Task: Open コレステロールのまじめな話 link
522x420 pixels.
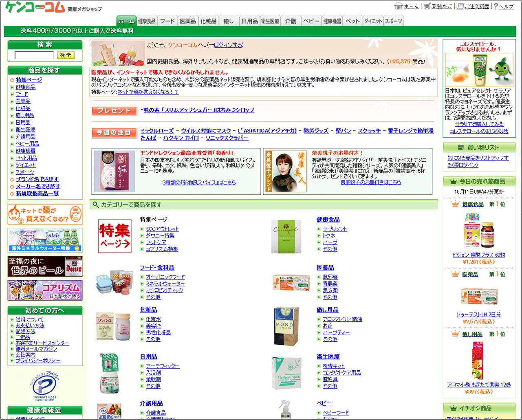Action: click(x=479, y=131)
